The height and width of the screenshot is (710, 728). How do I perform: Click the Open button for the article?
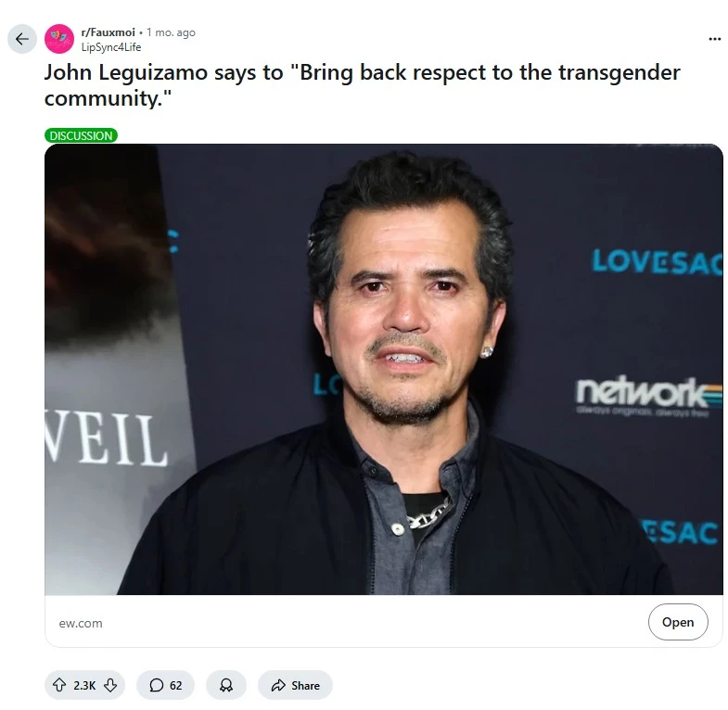(x=678, y=622)
